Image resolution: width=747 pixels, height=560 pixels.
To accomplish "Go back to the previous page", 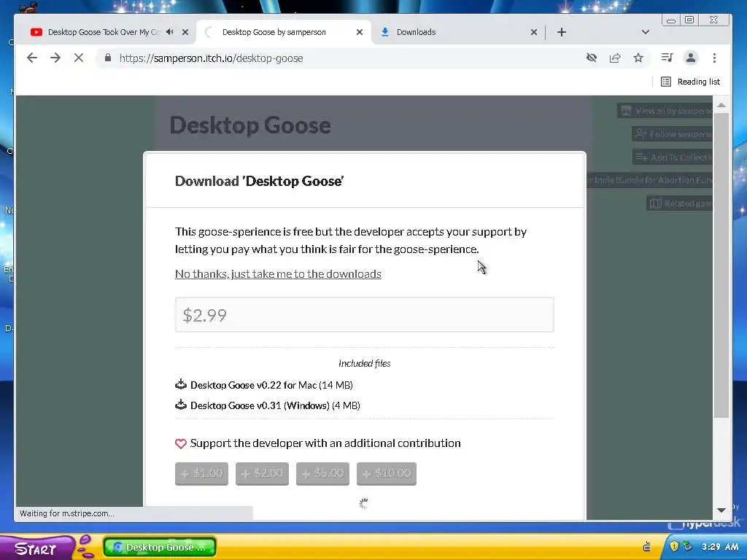I will (32, 58).
